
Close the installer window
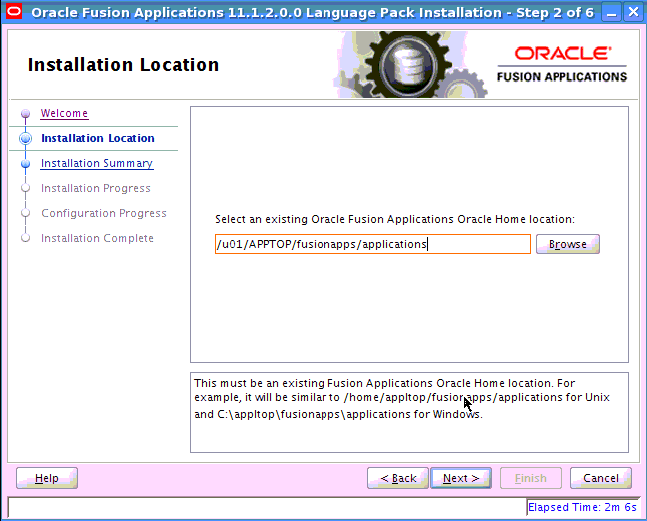[x=633, y=12]
